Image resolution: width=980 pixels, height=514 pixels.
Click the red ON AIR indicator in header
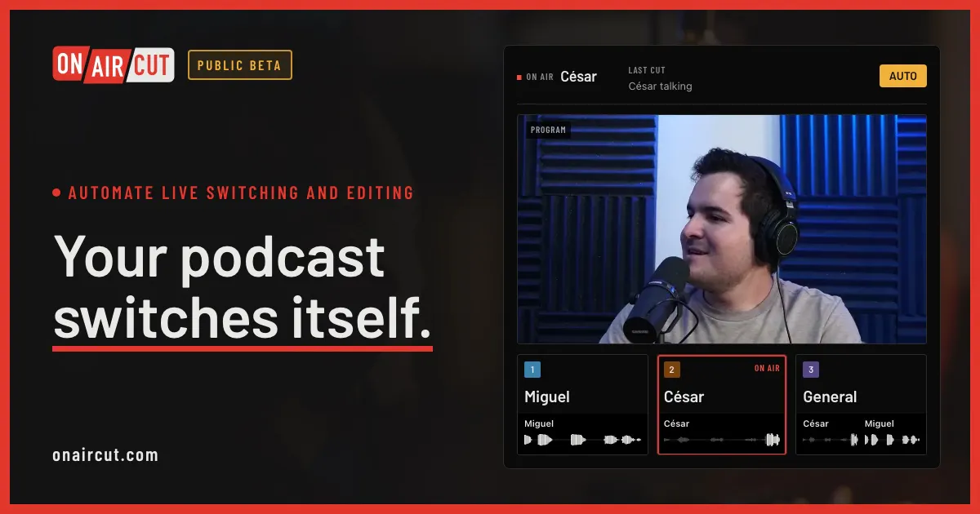pyautogui.click(x=535, y=78)
